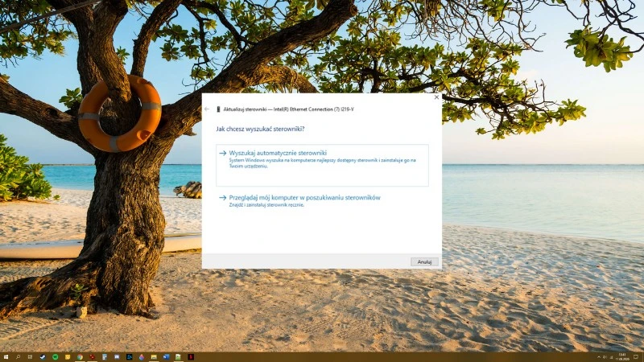This screenshot has height=362, width=644.
Task: Open the Windows Start menu
Action: 6,357
